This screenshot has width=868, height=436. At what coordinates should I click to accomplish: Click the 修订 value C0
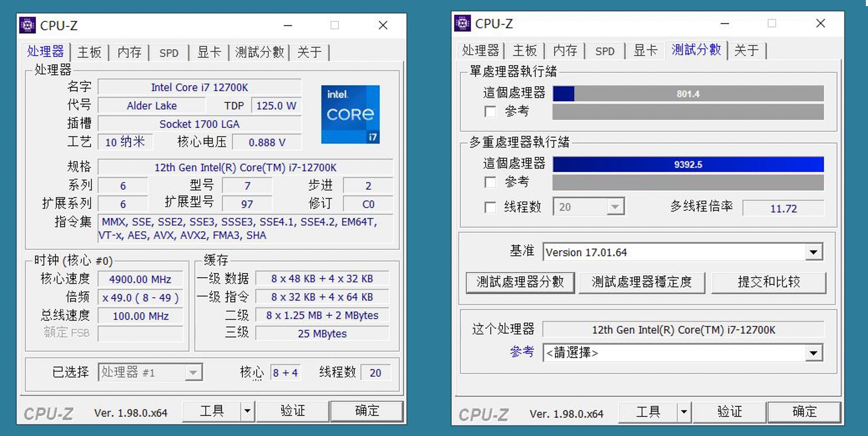click(368, 204)
